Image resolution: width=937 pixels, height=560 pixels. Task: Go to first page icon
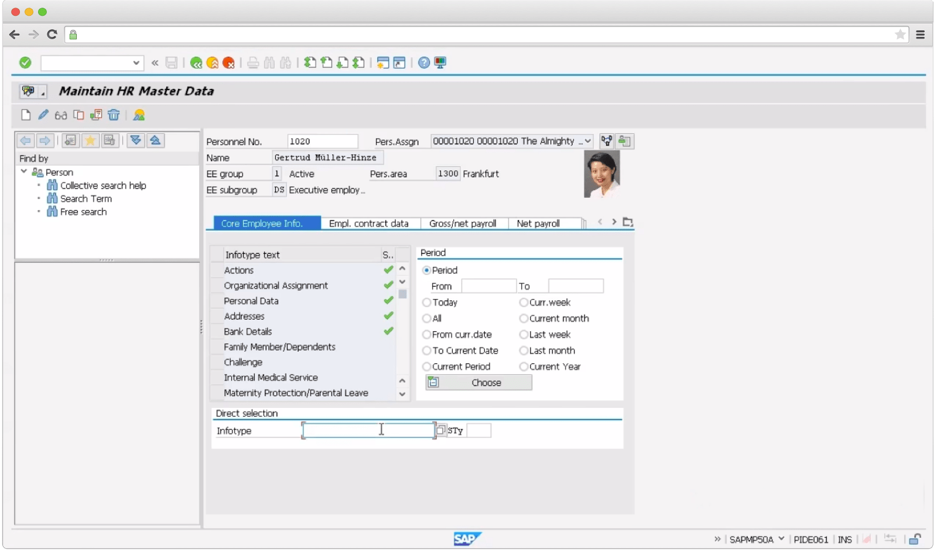coord(310,63)
